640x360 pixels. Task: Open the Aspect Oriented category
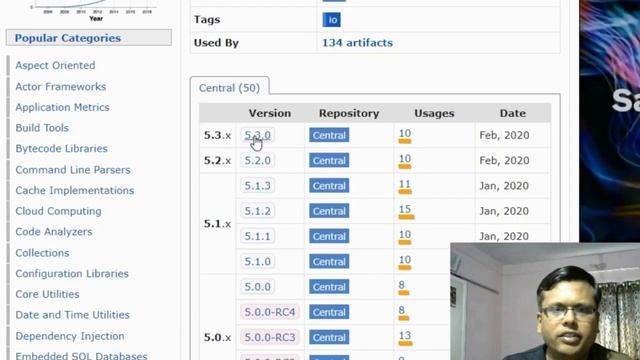pos(55,65)
